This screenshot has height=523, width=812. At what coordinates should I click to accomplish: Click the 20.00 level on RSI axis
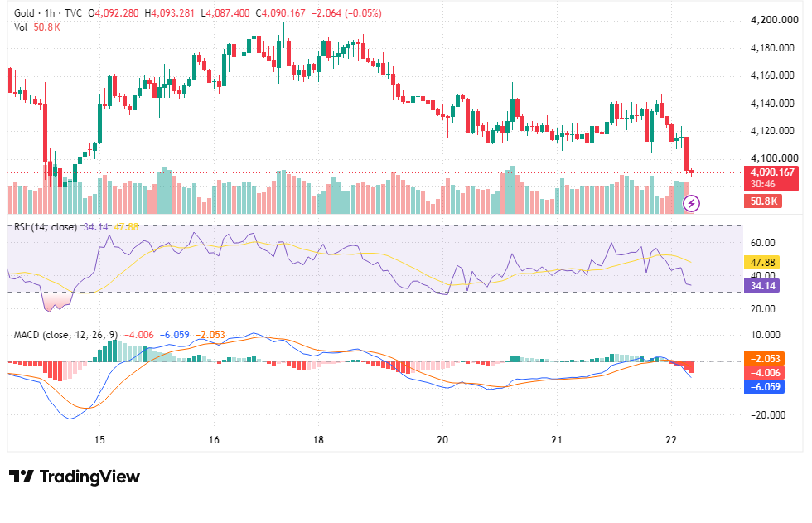coord(763,309)
